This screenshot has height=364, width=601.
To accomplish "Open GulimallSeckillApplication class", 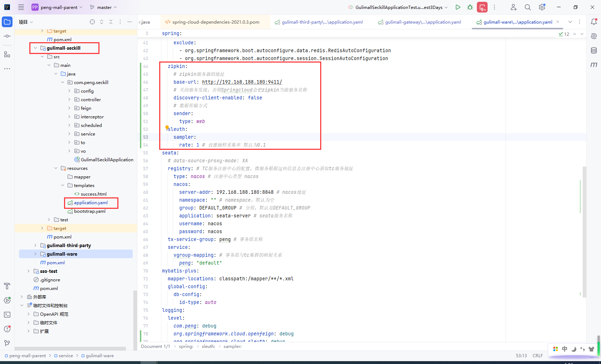I will coord(104,160).
